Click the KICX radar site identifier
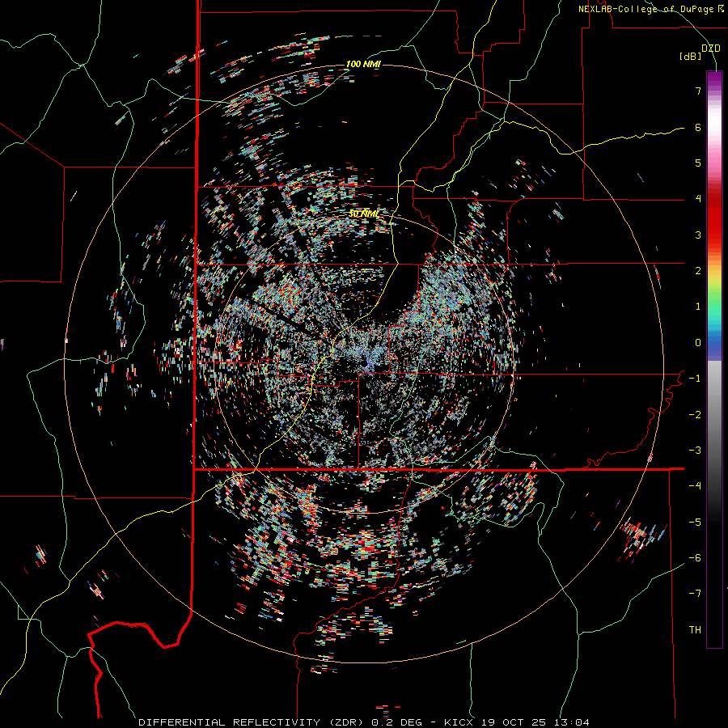The image size is (728, 728). (459, 722)
